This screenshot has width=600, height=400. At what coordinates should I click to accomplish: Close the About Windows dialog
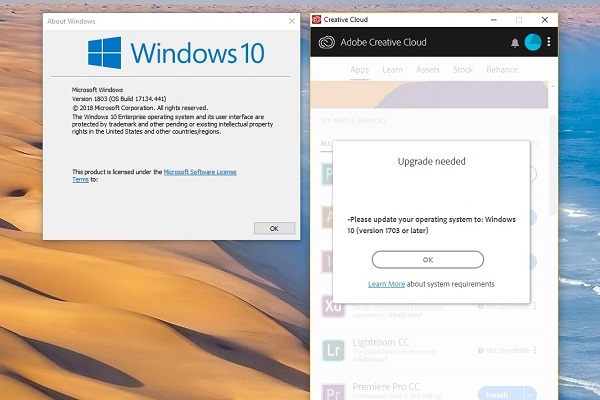(x=292, y=21)
